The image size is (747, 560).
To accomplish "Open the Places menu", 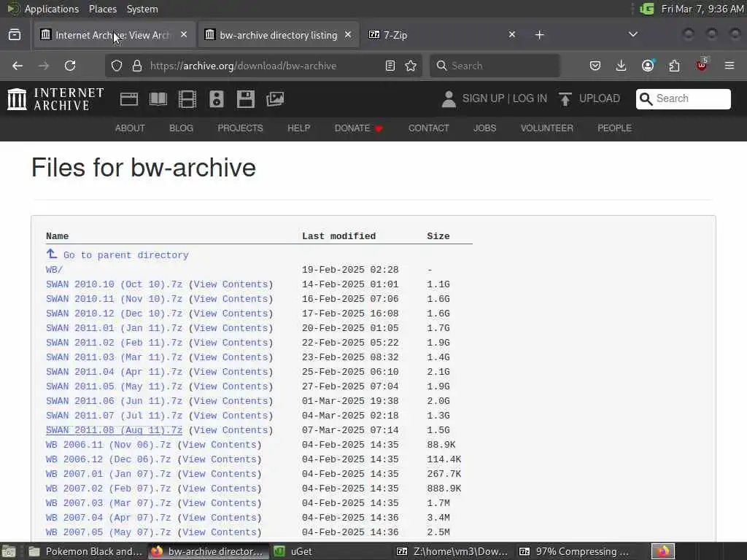I will point(103,9).
